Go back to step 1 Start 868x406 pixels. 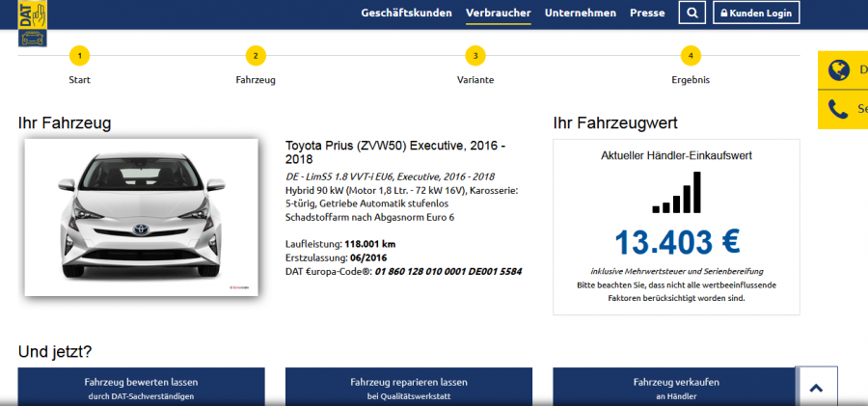pyautogui.click(x=80, y=56)
